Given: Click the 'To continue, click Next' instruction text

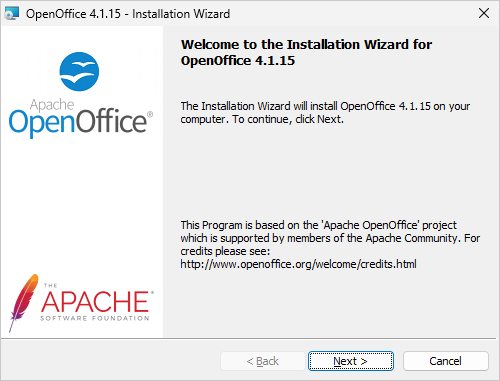Looking at the screenshot, I should tap(288, 119).
